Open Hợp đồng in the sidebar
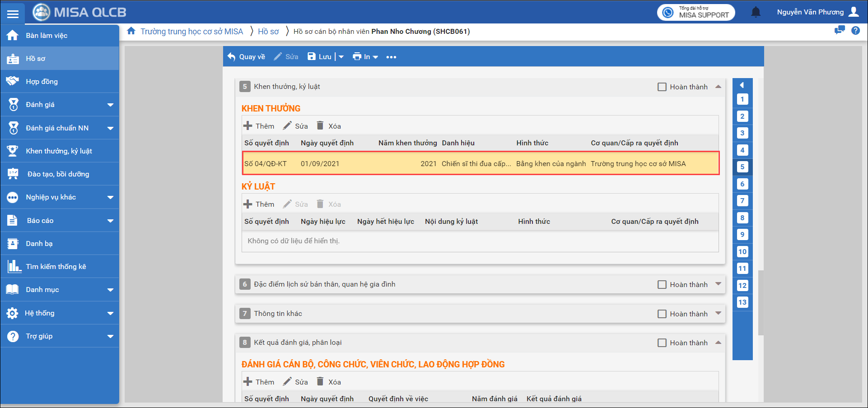Screen dimensions: 868x408 [42, 82]
